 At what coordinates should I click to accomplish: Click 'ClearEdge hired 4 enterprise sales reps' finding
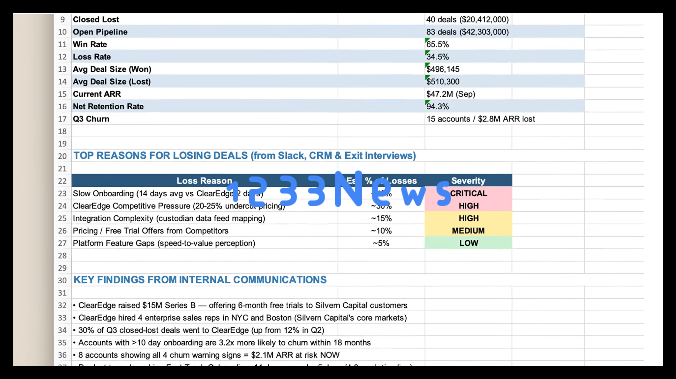coord(240,318)
